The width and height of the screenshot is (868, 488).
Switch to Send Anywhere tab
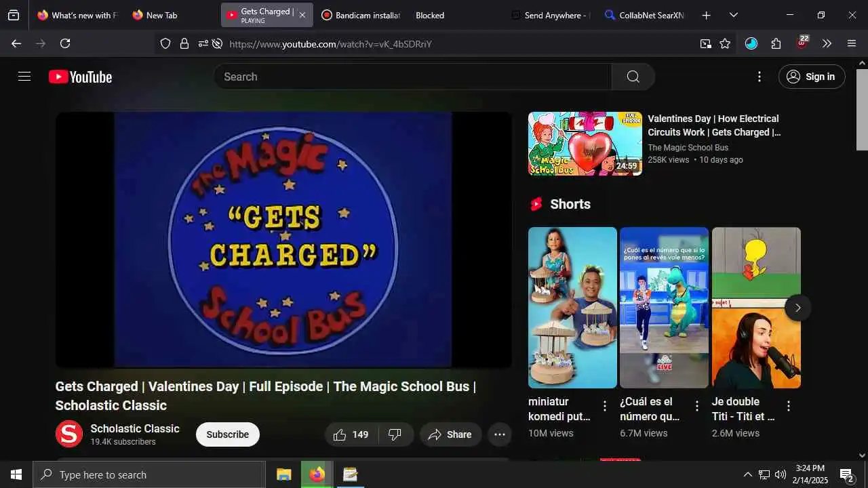pos(551,15)
